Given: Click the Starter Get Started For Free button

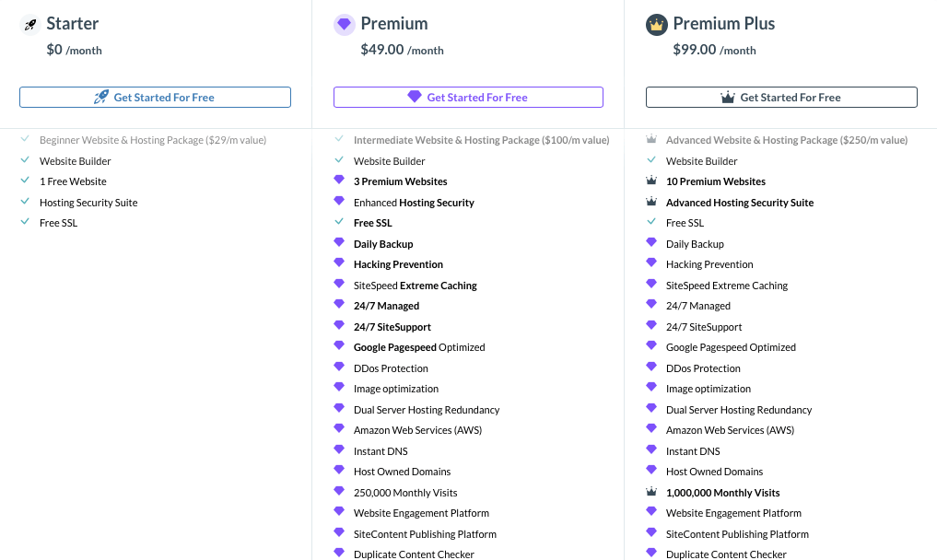Looking at the screenshot, I should coord(156,98).
